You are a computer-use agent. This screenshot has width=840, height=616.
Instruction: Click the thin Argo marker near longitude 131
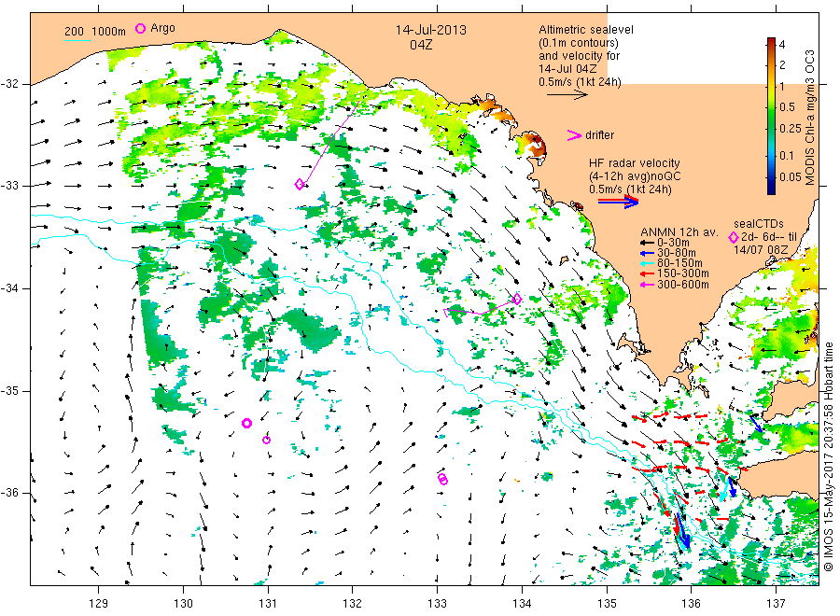pyautogui.click(x=266, y=440)
